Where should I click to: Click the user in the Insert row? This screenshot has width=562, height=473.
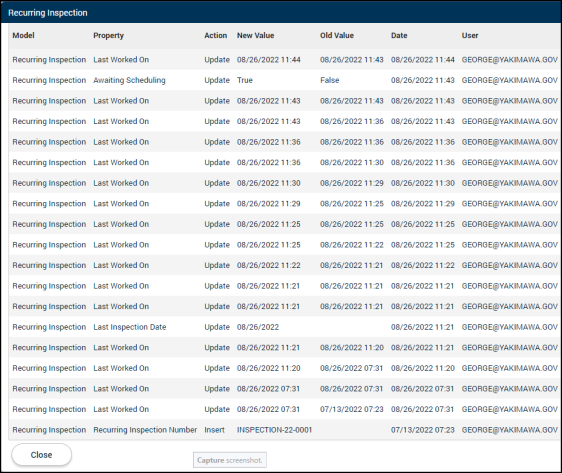510,430
